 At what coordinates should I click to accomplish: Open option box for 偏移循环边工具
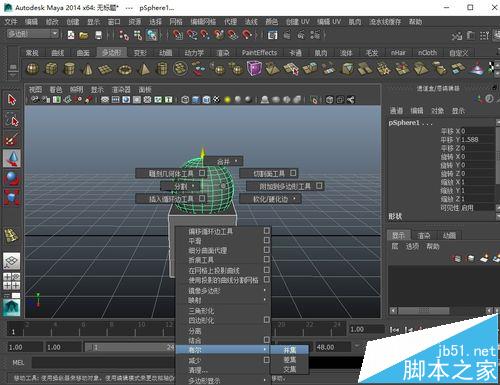pyautogui.click(x=267, y=231)
